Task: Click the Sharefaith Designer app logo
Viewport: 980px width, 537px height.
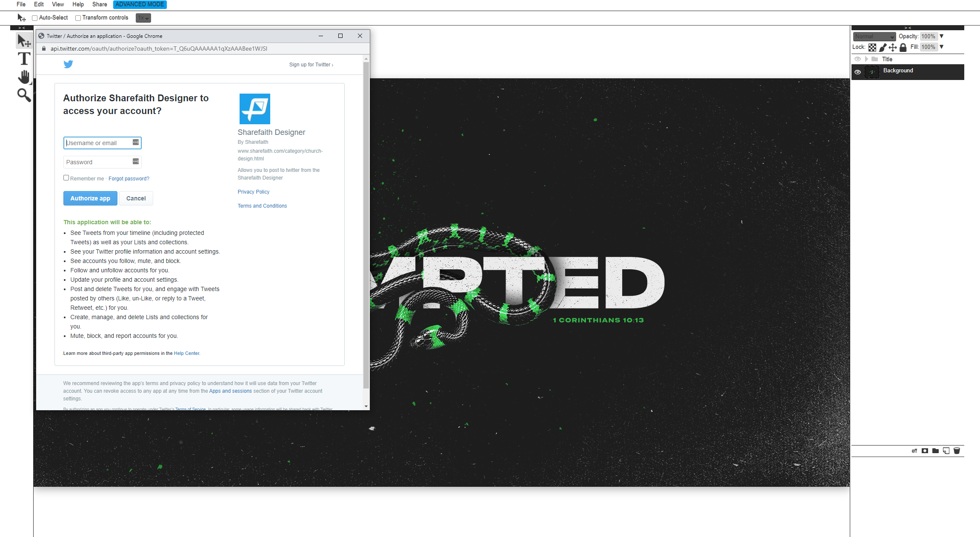Action: [255, 109]
